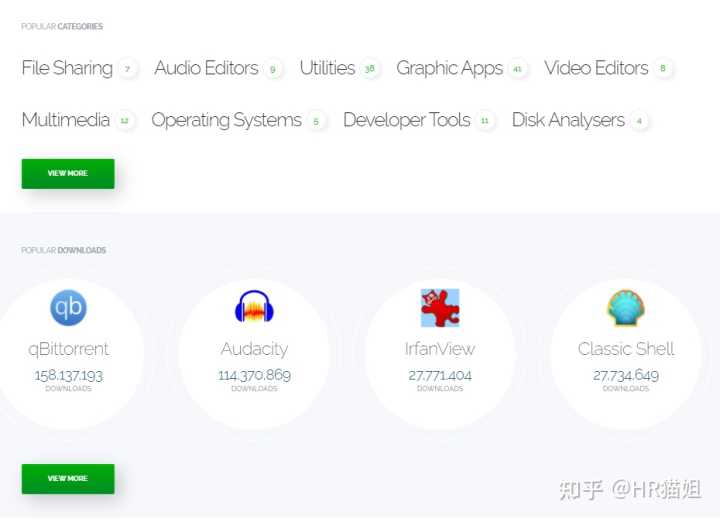The image size is (720, 519).
Task: Click the Utilities count badge
Action: click(x=370, y=69)
